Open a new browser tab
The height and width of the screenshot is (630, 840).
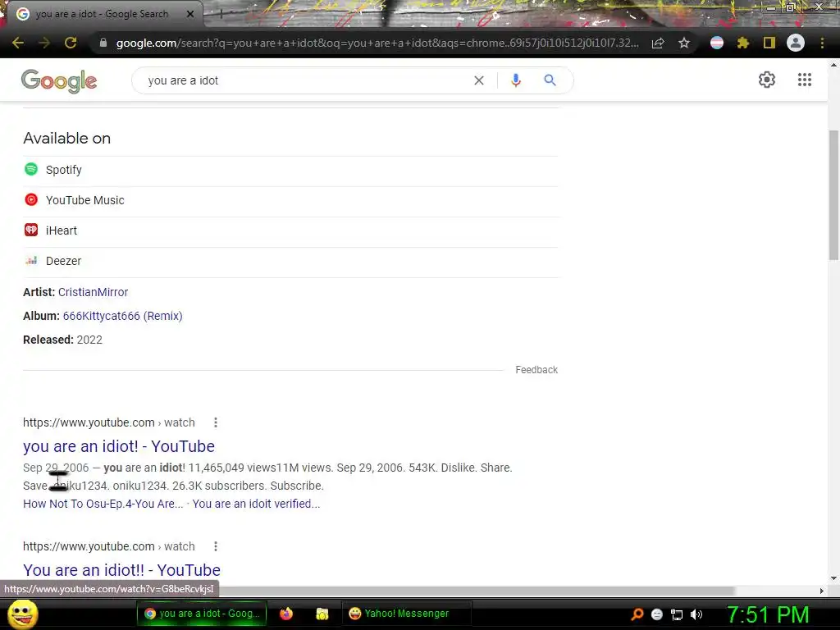(x=221, y=14)
